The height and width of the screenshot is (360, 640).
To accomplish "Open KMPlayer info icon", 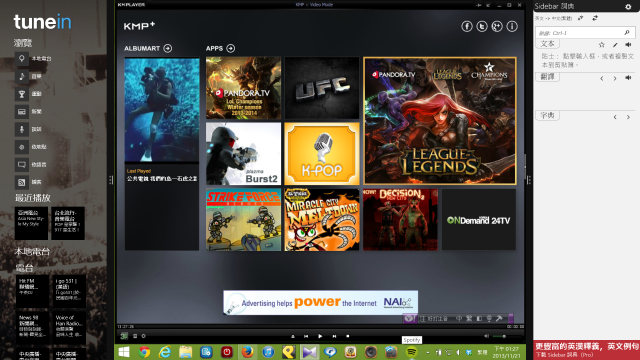I will point(512,27).
